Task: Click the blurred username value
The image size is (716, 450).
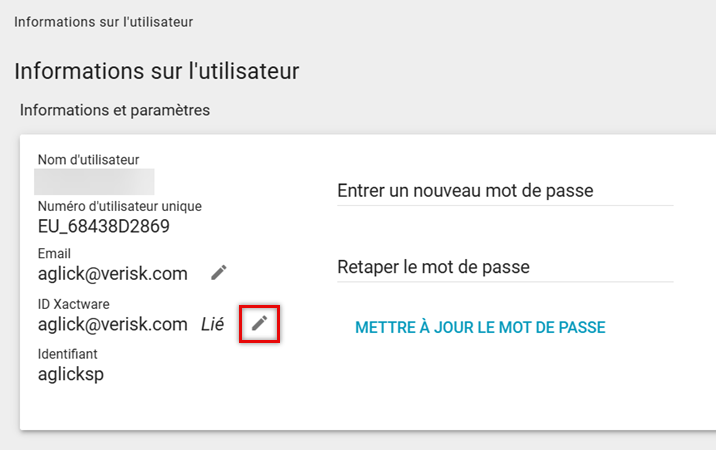Action: click(94, 181)
